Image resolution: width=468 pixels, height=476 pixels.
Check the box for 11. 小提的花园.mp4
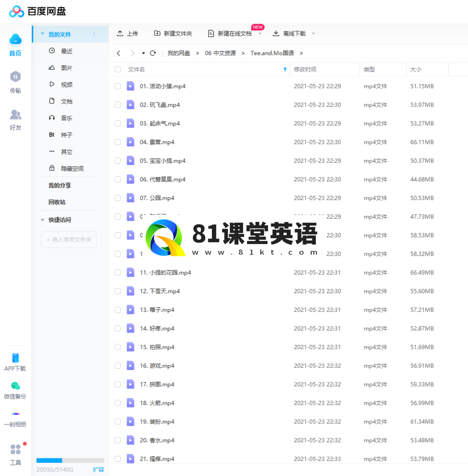(x=118, y=272)
